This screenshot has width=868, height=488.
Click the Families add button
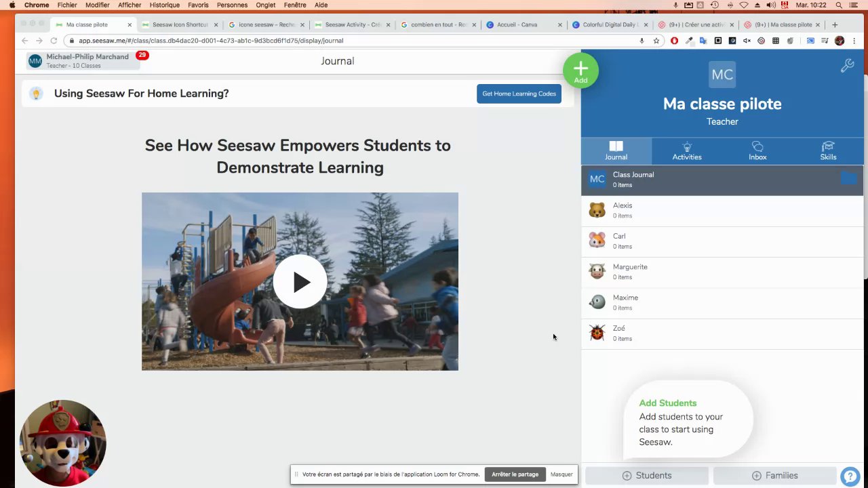[x=774, y=476]
